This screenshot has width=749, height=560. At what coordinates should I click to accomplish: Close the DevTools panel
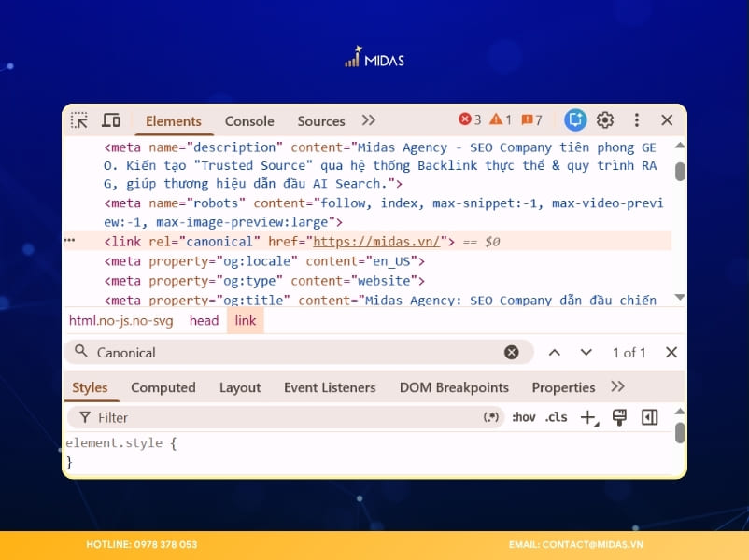click(x=667, y=119)
